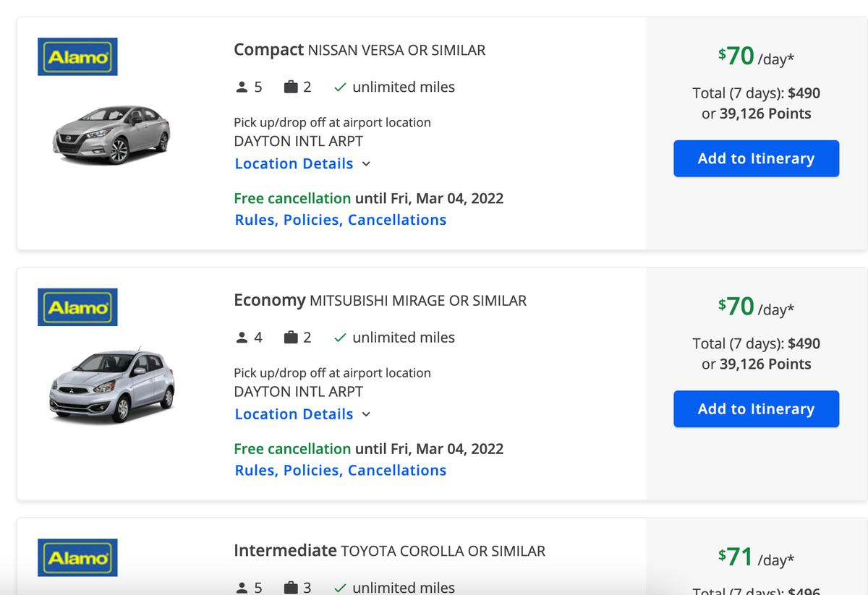868x595 pixels.
Task: Click the Alamo logo on the Economy listing
Action: (x=77, y=307)
